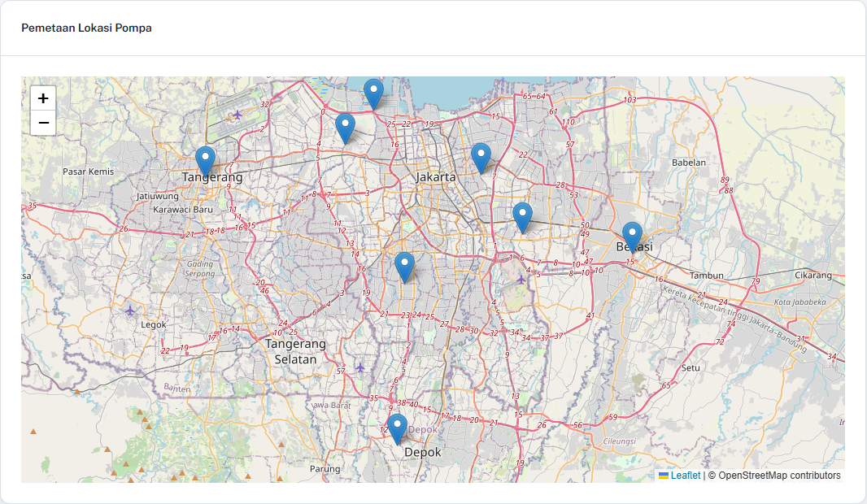Click the northernmost marker by the bay
The height and width of the screenshot is (504, 867).
click(373, 93)
